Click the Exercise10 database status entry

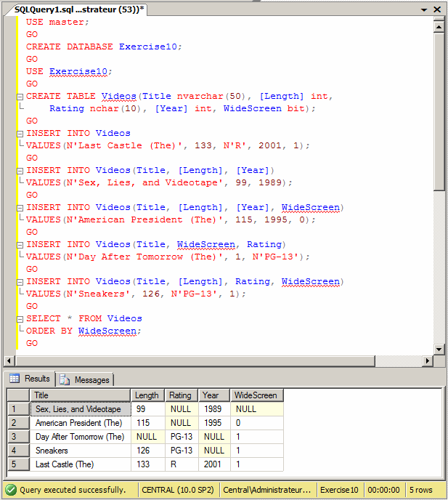pyautogui.click(x=339, y=490)
